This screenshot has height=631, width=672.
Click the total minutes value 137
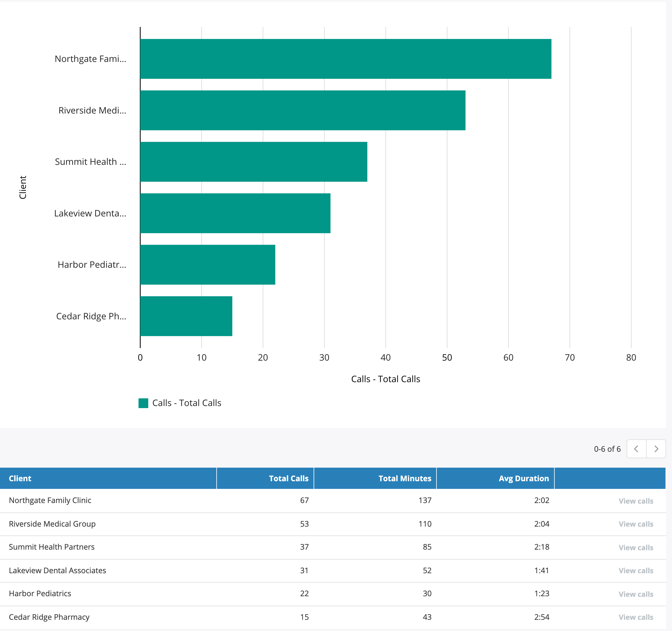click(x=425, y=500)
